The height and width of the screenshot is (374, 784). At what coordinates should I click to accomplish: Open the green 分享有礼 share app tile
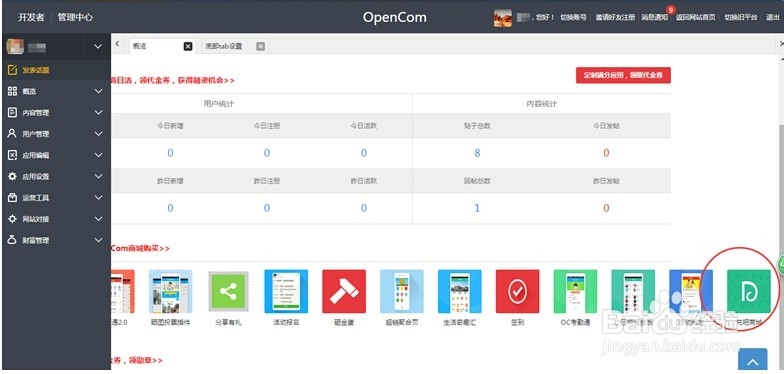(x=228, y=292)
